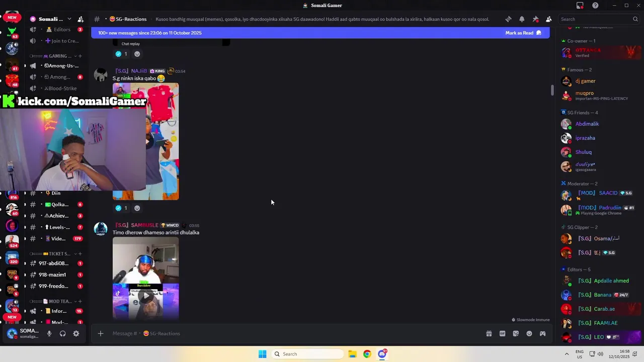
Task: Click the plus attachment button
Action: pos(101,333)
